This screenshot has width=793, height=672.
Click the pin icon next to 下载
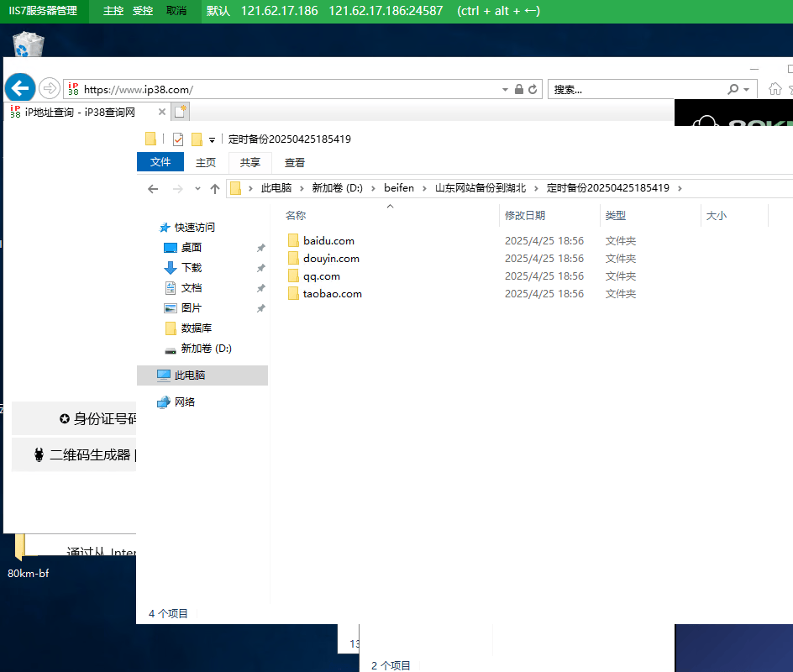(261, 268)
